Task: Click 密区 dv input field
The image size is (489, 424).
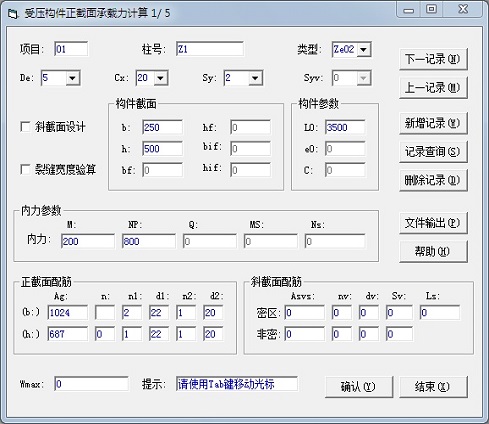Action: point(369,312)
